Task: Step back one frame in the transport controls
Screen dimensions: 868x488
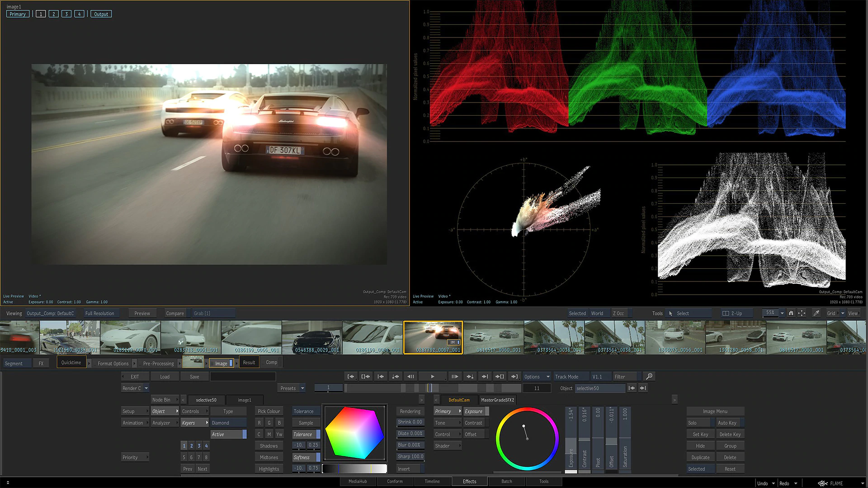Action: (410, 376)
